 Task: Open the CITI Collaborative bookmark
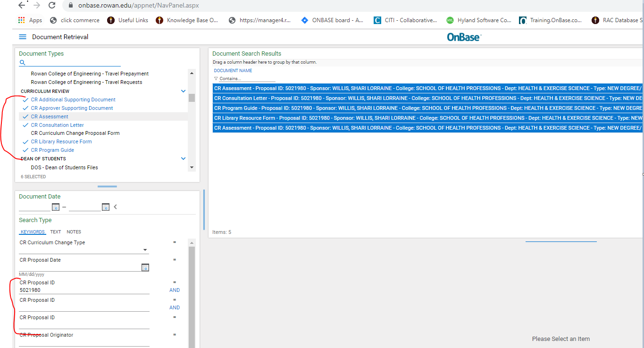[x=405, y=20]
